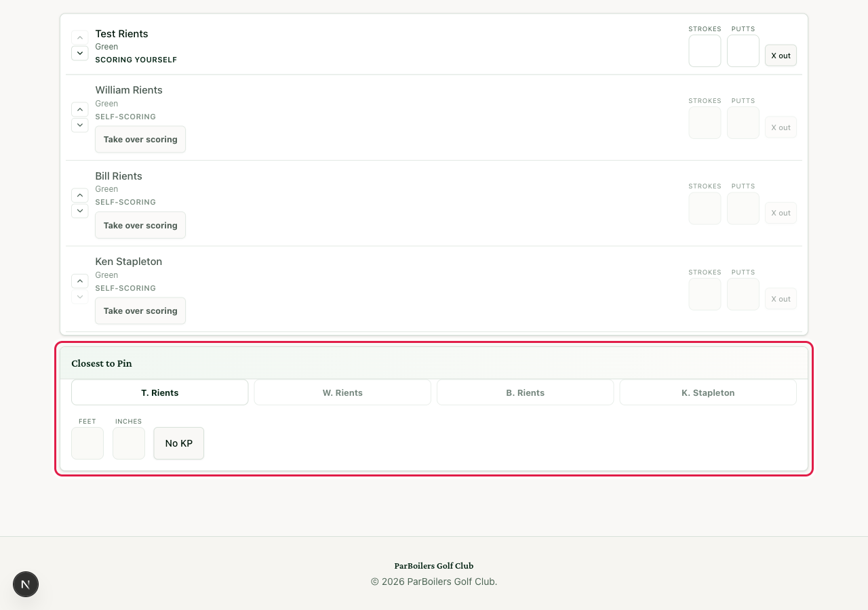Take over scoring for William Rients

pos(140,139)
